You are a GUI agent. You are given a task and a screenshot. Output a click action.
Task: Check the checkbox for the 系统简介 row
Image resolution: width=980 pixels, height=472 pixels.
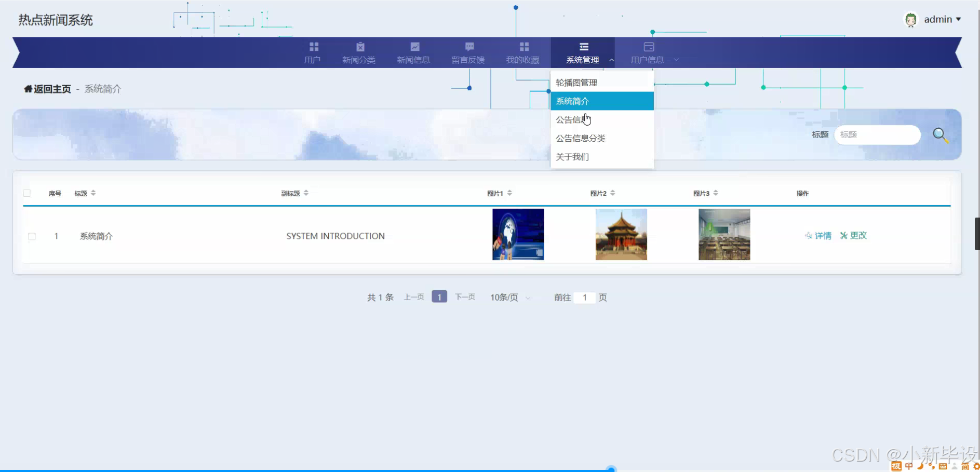click(32, 236)
